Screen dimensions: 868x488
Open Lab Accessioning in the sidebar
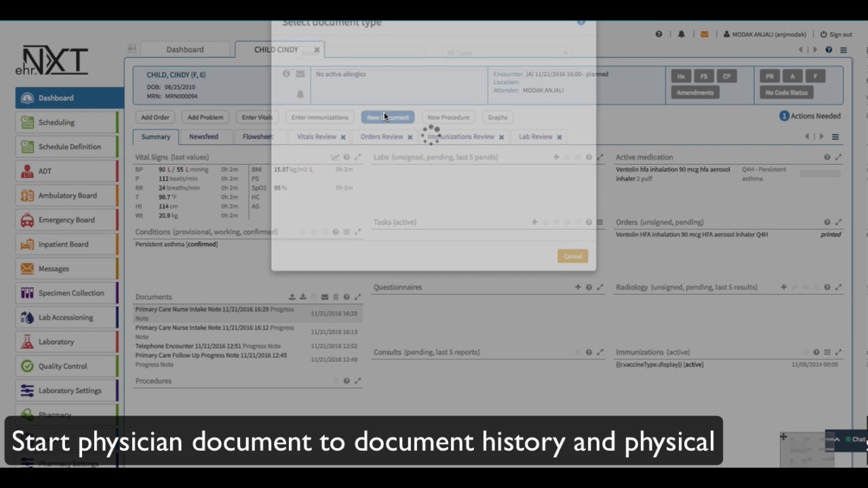(66, 317)
